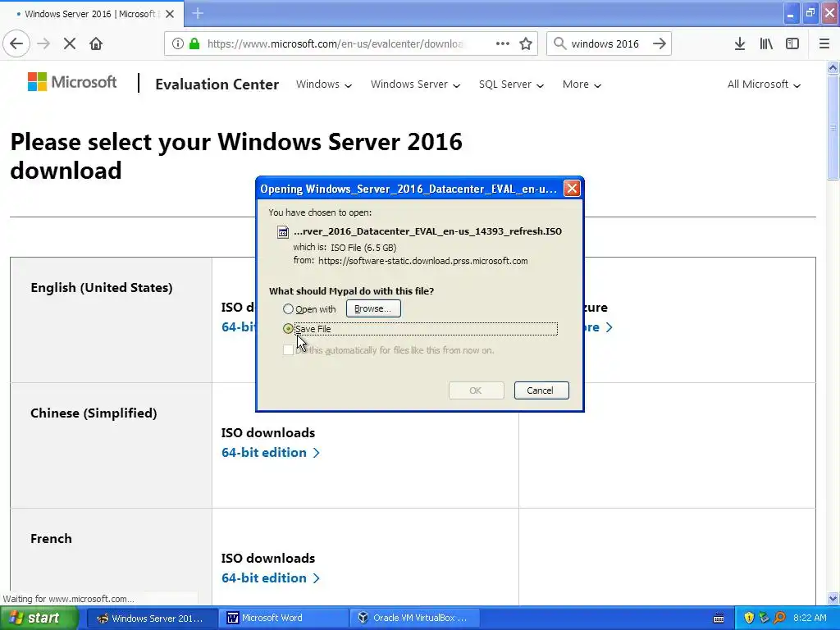
Task: Check Do this automatically for files
Action: (x=288, y=350)
